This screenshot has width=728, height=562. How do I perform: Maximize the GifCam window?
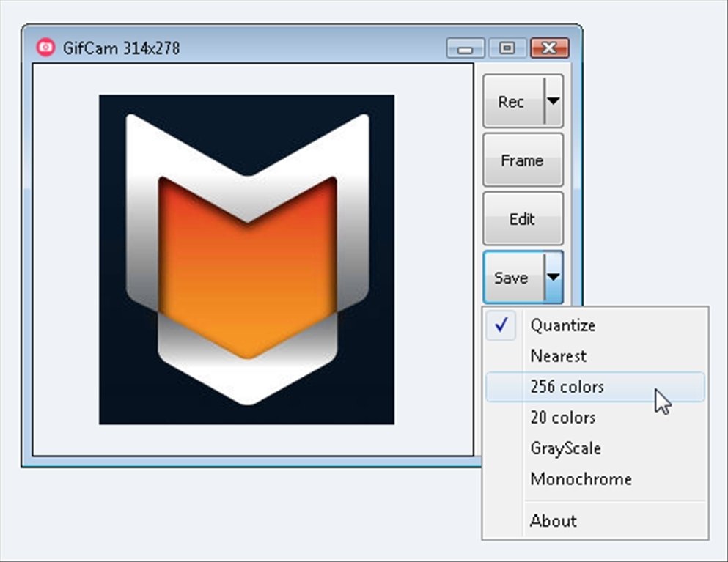tap(507, 48)
